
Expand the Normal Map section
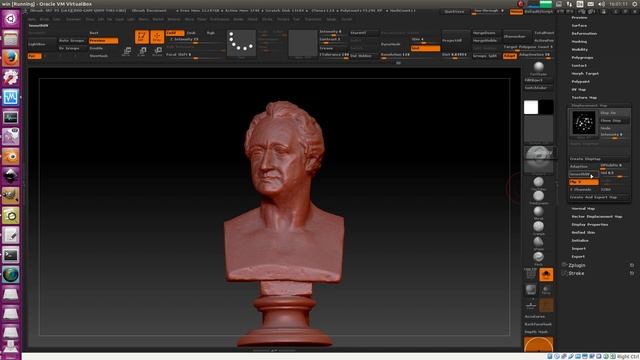(x=583, y=209)
